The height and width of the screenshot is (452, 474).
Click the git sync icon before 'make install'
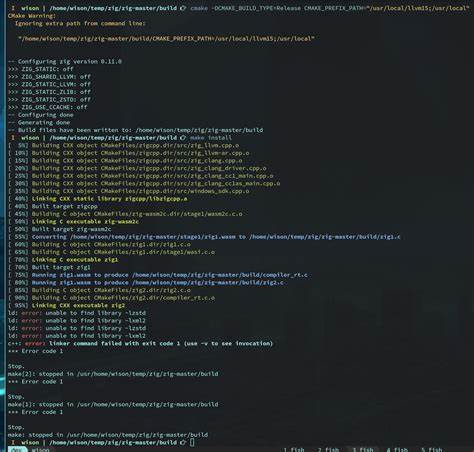[183, 138]
